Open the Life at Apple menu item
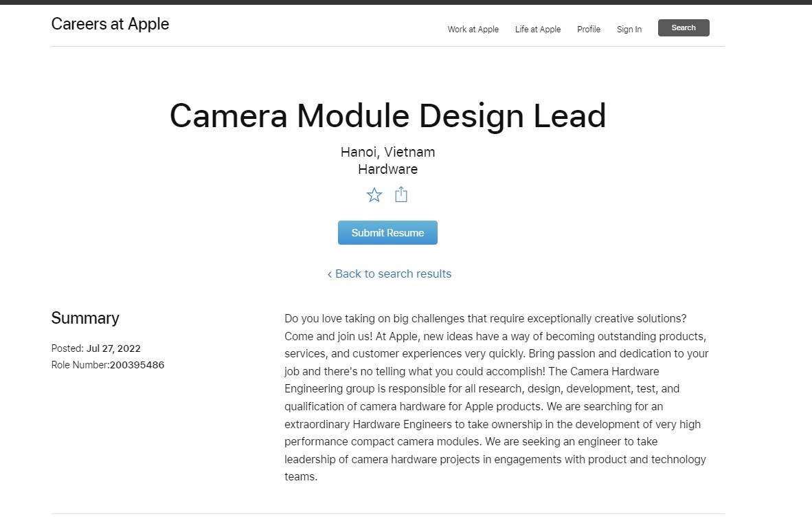This screenshot has width=812, height=523. point(537,29)
